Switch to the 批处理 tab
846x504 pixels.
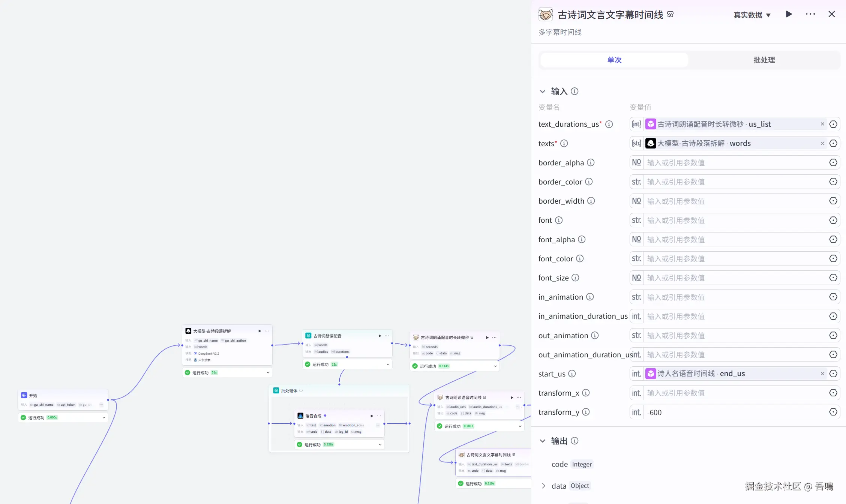pos(764,60)
